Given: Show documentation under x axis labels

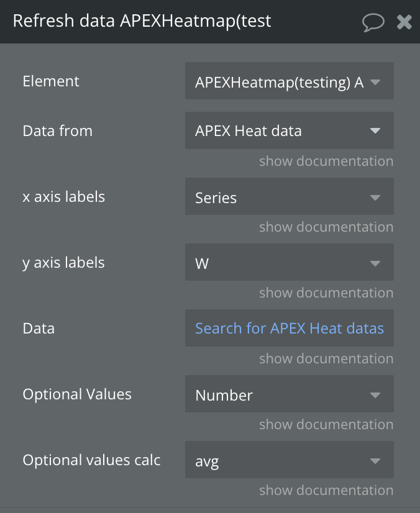Looking at the screenshot, I should click(x=326, y=227).
